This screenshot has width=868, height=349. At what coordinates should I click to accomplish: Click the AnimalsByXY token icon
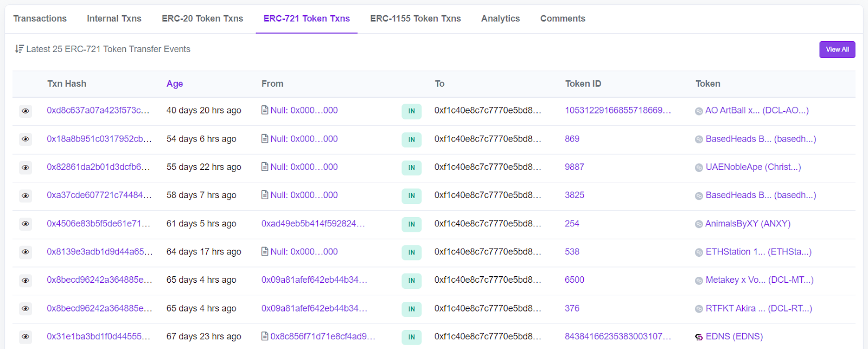pyautogui.click(x=699, y=224)
